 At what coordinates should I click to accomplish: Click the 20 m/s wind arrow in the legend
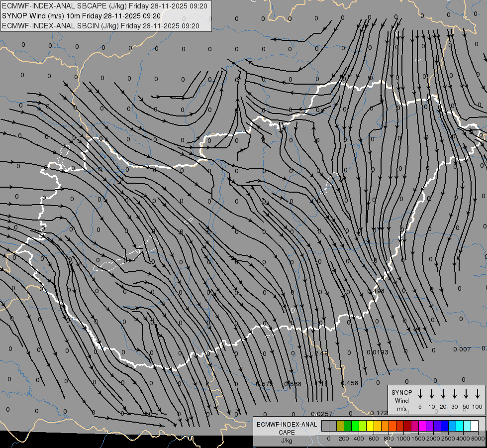443,394
